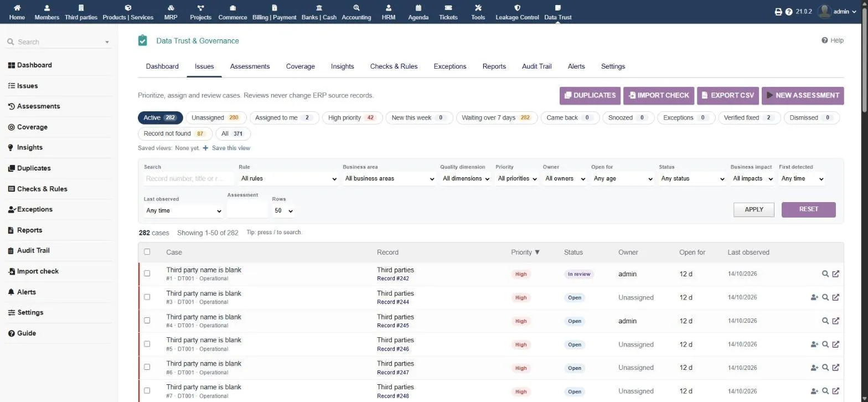Viewport: 868px width, 402px height.
Task: Open the Leakage Control shield icon
Action: [x=517, y=8]
